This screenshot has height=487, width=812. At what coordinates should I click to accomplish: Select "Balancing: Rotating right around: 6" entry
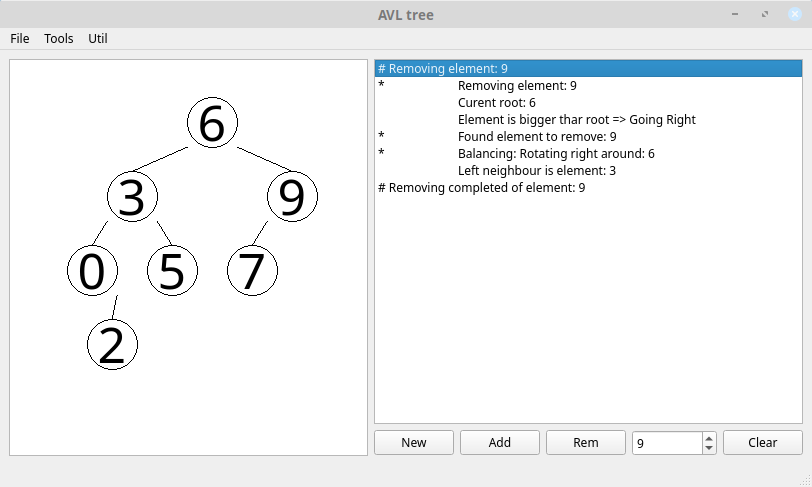tap(556, 153)
